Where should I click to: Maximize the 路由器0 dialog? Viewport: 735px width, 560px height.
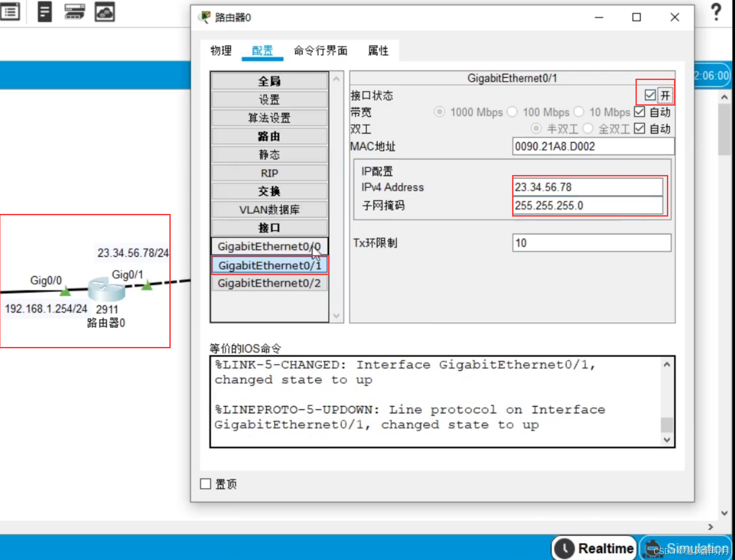point(636,17)
